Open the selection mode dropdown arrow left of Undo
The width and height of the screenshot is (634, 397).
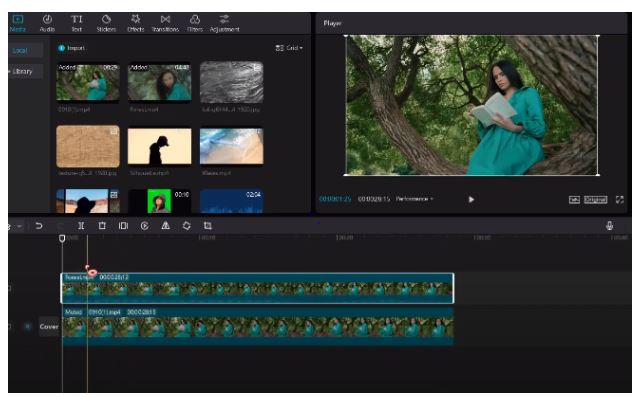(19, 226)
